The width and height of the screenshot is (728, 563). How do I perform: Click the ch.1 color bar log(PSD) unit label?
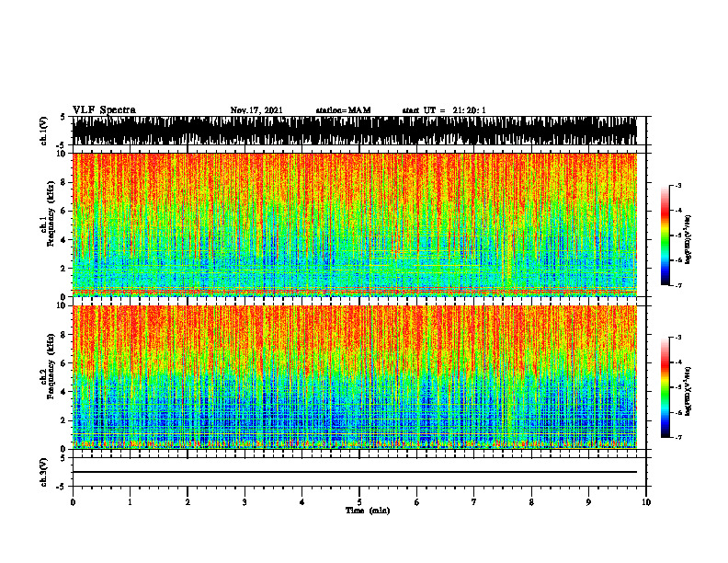tap(688, 240)
